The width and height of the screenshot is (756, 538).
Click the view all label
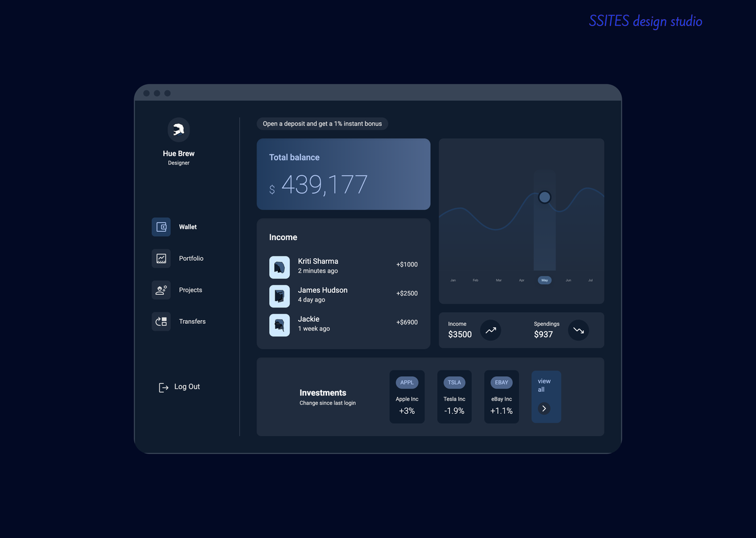(544, 385)
